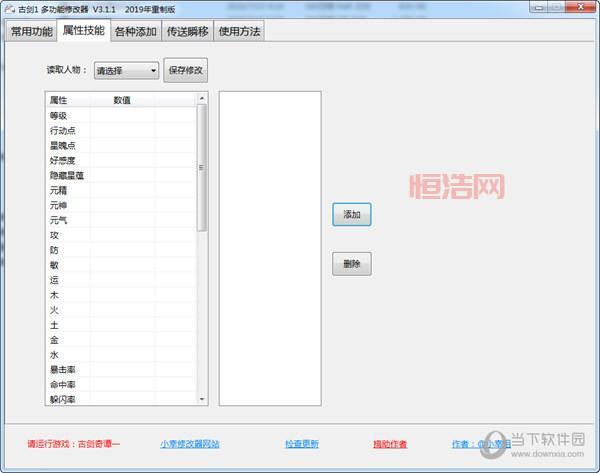Image resolution: width=600 pixels, height=473 pixels.
Task: Open the 读取人物 character dropdown
Action: (126, 71)
